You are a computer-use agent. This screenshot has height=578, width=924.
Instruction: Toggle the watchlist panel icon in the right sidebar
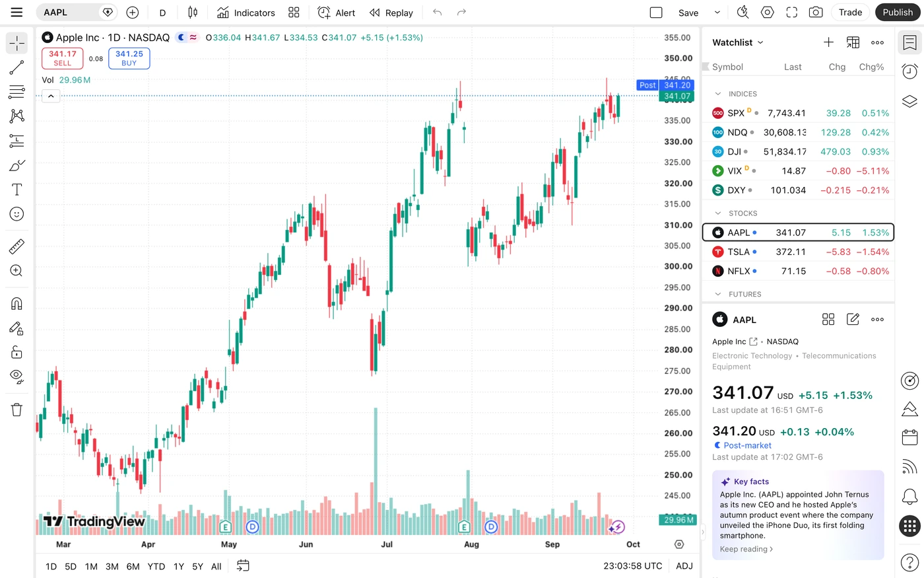(909, 43)
